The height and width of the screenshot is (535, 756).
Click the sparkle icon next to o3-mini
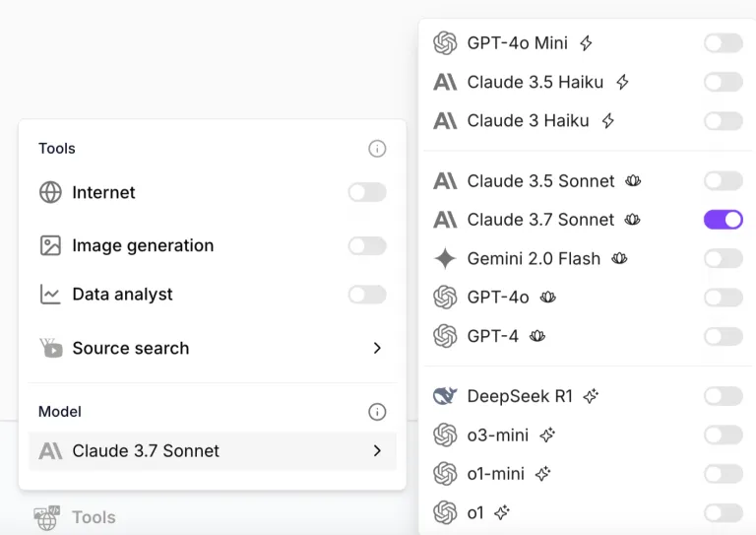click(547, 435)
